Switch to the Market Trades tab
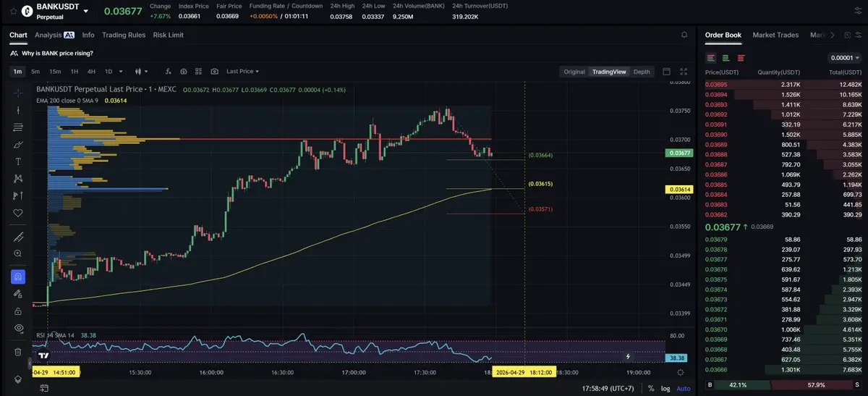The image size is (868, 396). click(775, 35)
